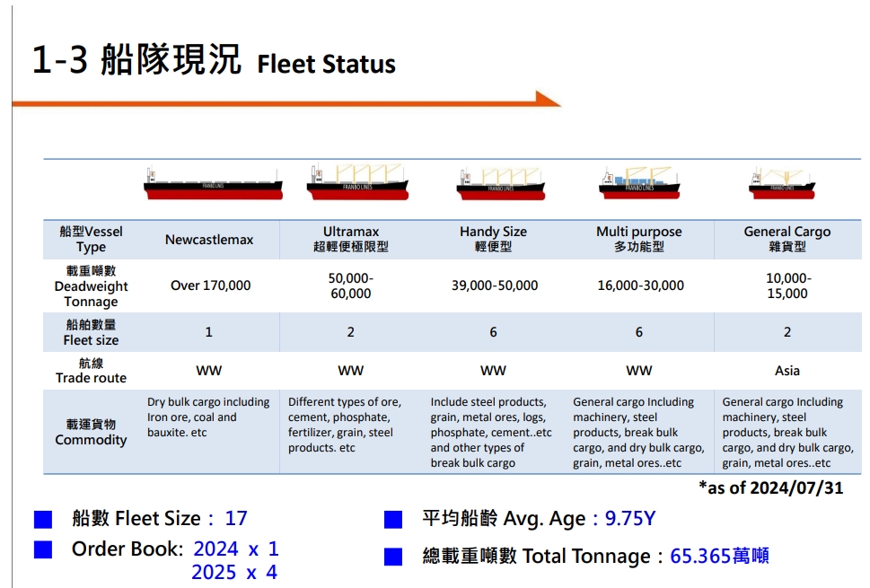
Task: Click the Over 170,000 tonnage cell
Action: pos(210,285)
